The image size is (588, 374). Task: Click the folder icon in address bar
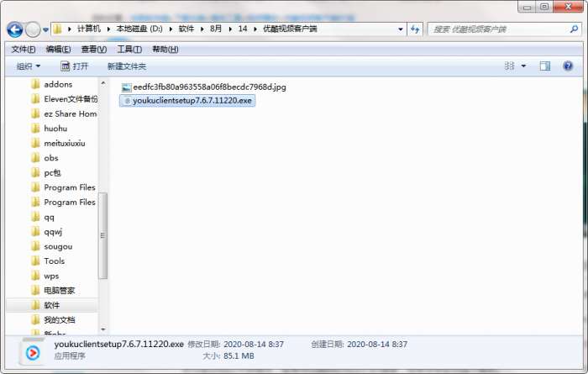(x=57, y=29)
